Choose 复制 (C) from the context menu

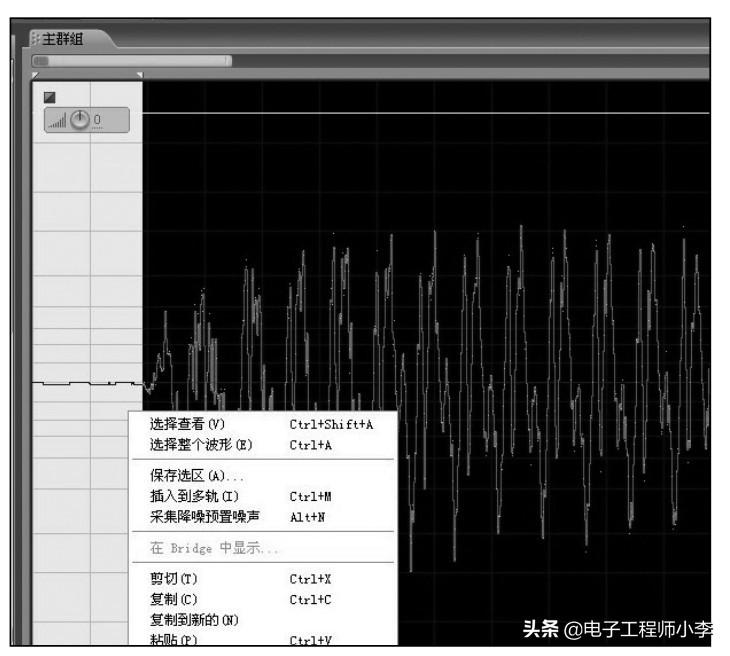(263, 599)
